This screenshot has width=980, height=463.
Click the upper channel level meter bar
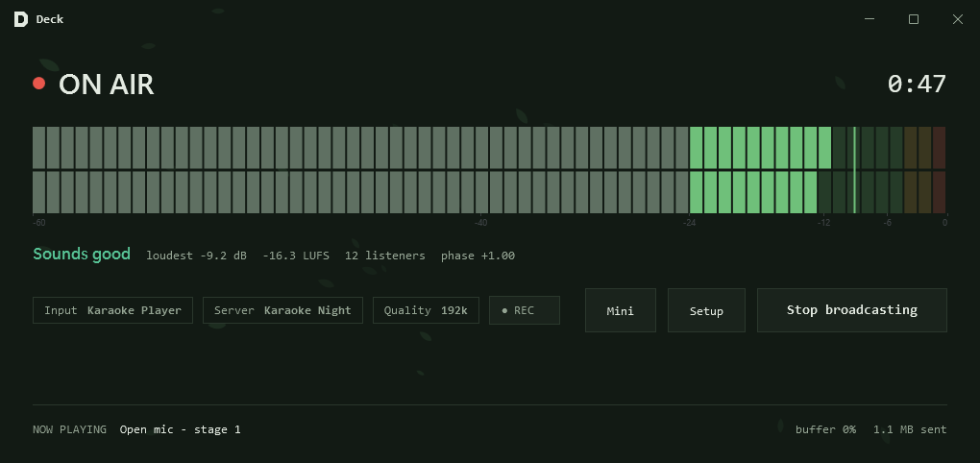(x=489, y=148)
